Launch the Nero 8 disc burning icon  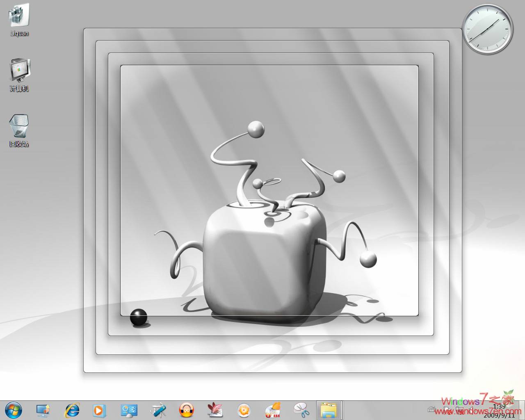[x=273, y=410]
